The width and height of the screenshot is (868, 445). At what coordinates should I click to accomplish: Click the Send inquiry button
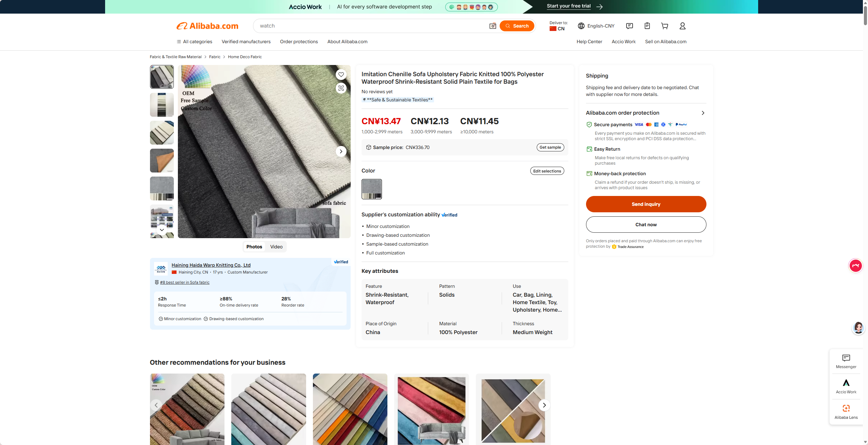pos(646,204)
